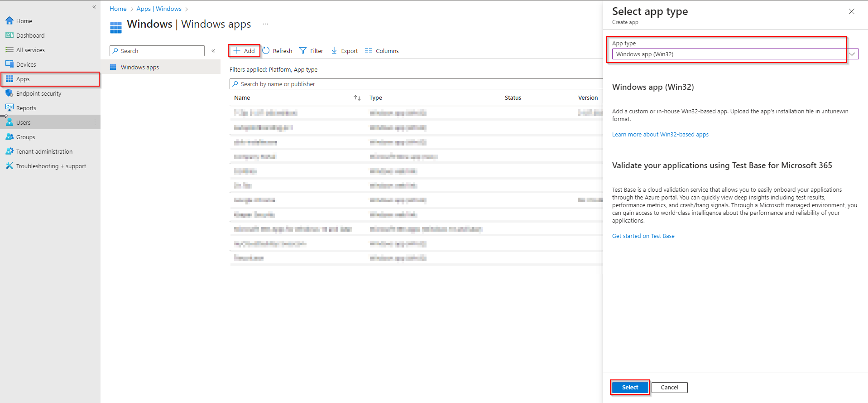Image resolution: width=868 pixels, height=403 pixels.
Task: Open the Apps section
Action: click(x=50, y=79)
